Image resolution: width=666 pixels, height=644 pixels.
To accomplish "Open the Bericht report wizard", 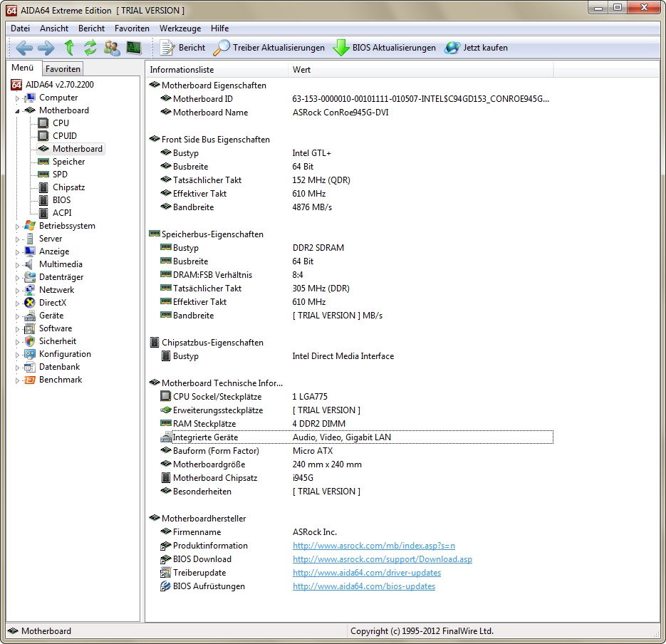I will [x=182, y=48].
